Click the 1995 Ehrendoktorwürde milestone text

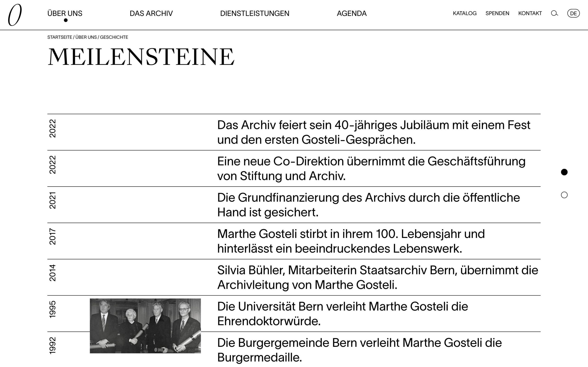point(342,314)
